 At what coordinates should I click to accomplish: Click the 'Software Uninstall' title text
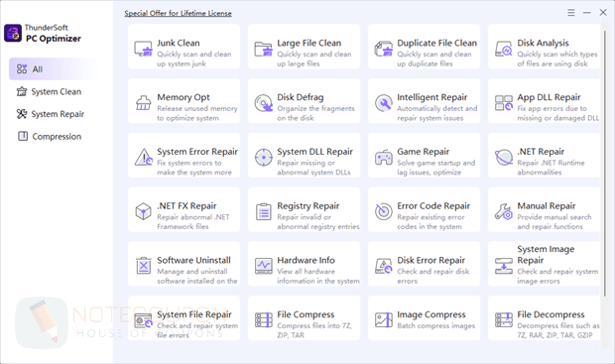tap(193, 260)
